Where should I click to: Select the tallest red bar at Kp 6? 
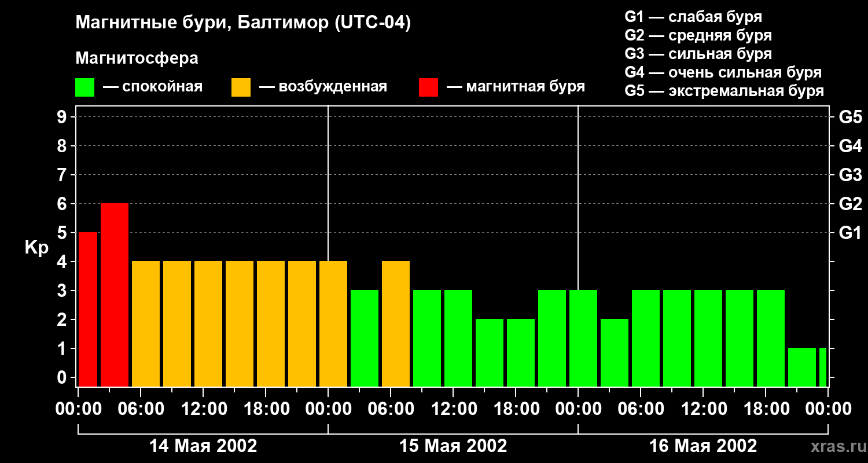tap(115, 295)
